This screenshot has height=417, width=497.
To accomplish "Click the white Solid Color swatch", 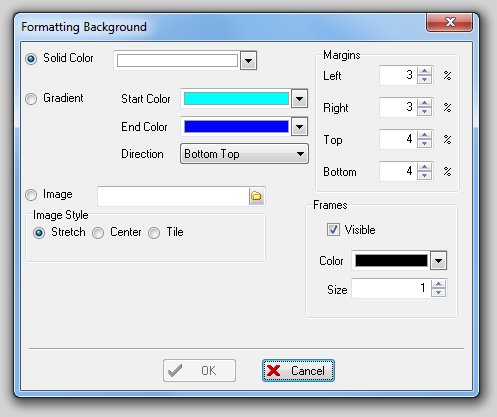I will coord(177,61).
